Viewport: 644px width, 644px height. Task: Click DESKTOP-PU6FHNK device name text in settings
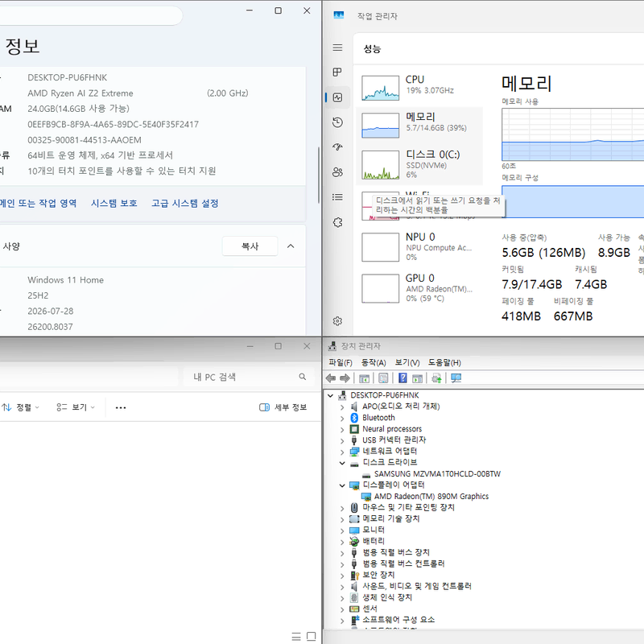pos(68,77)
